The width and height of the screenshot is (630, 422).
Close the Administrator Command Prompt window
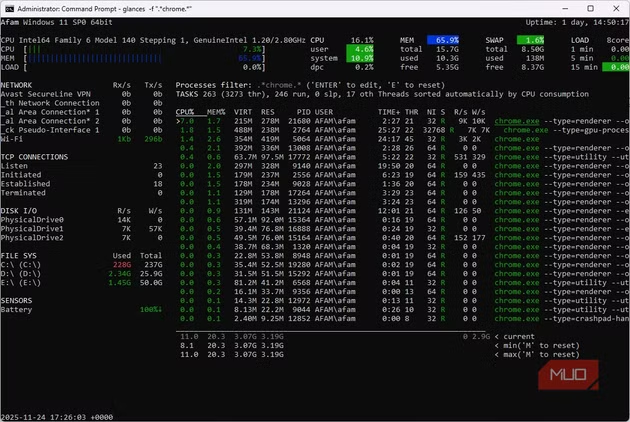[x=614, y=7]
